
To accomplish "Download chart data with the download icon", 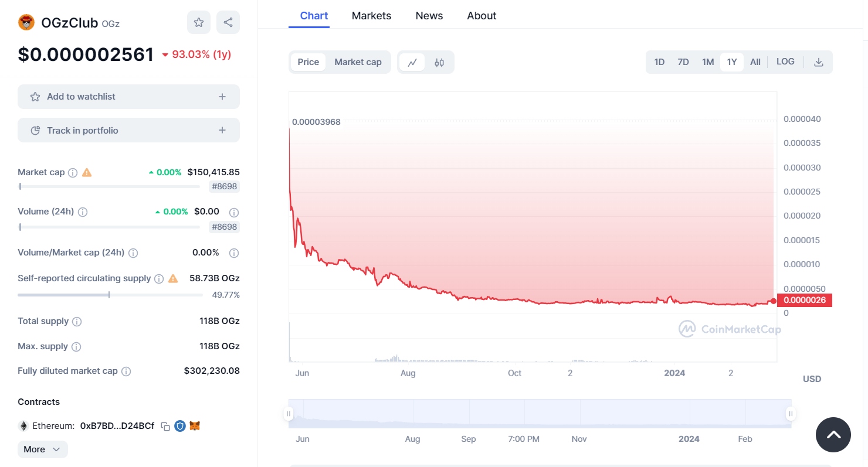I will [x=819, y=62].
